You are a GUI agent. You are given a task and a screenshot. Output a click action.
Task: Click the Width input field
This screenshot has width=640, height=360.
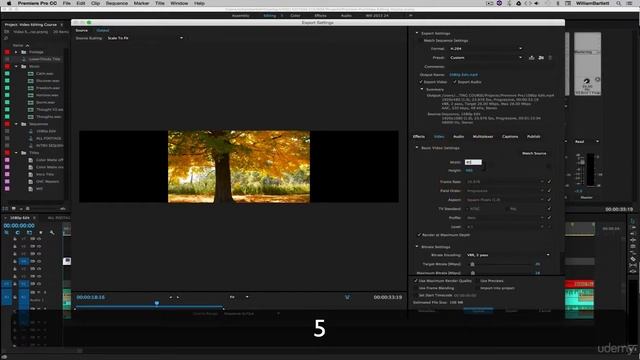click(x=473, y=162)
